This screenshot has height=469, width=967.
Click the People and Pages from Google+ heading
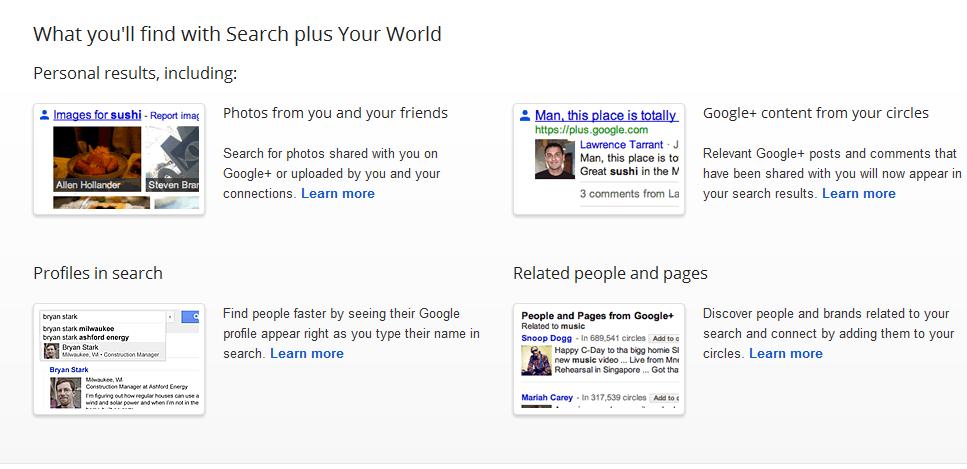[598, 316]
